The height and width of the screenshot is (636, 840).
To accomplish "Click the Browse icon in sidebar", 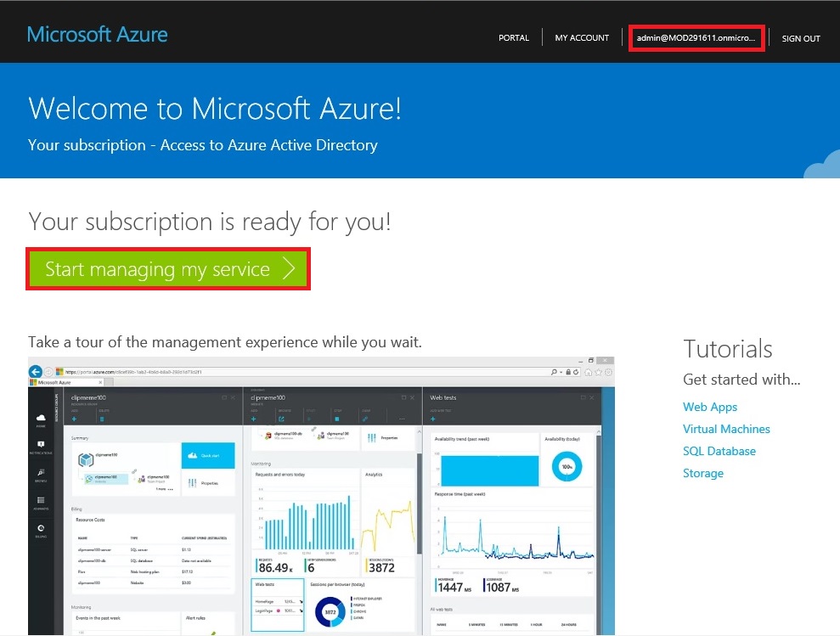I will point(40,474).
